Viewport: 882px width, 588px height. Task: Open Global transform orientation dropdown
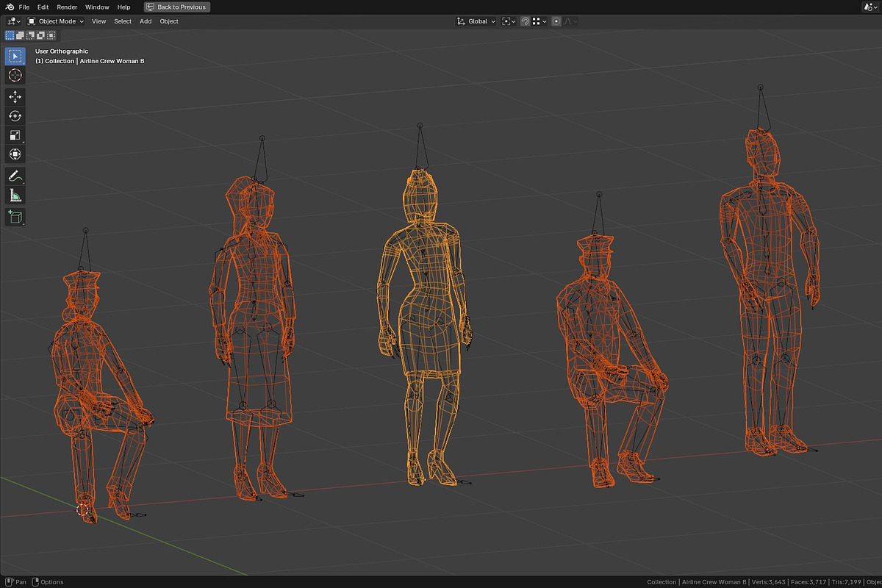coord(476,21)
